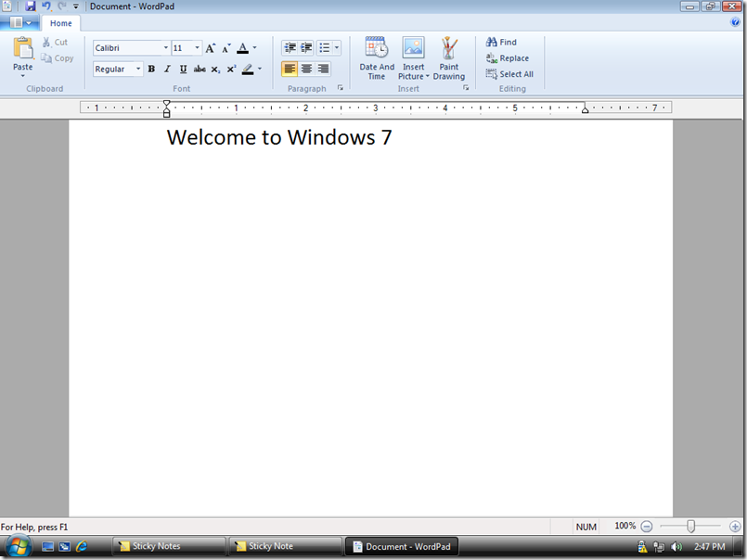Switch to Sticky Note taskbar button

286,546
